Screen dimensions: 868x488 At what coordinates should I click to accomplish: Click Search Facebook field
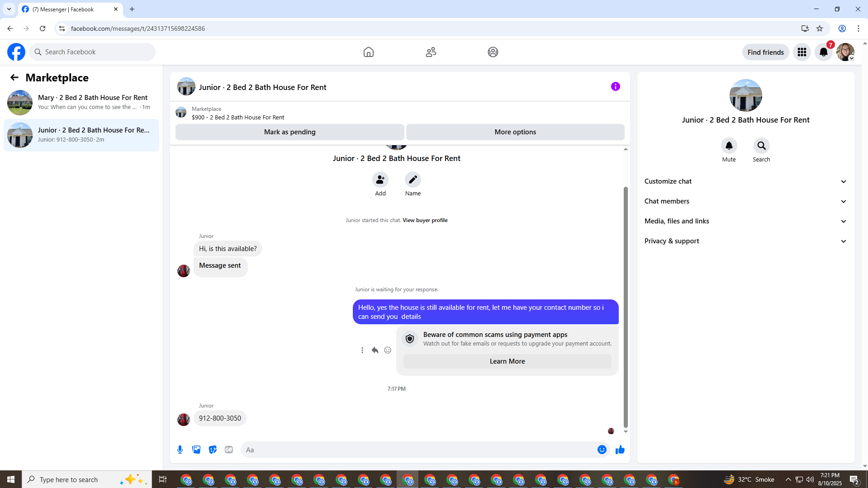pos(93,52)
